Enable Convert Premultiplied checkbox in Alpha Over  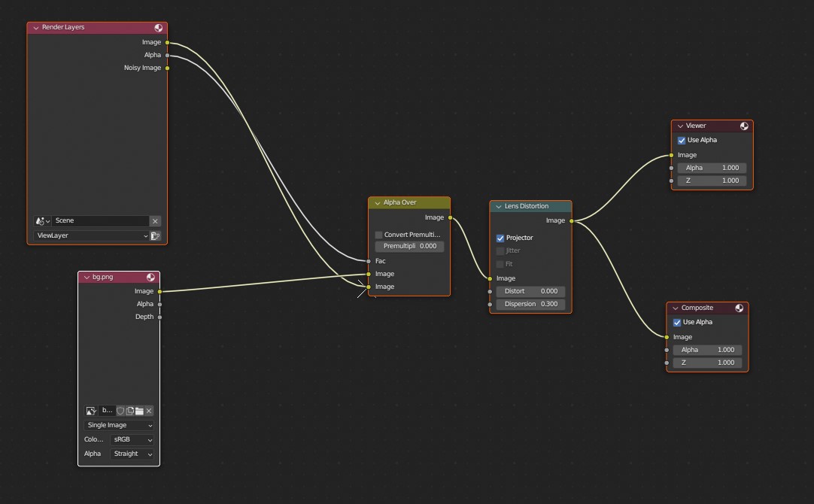(379, 235)
